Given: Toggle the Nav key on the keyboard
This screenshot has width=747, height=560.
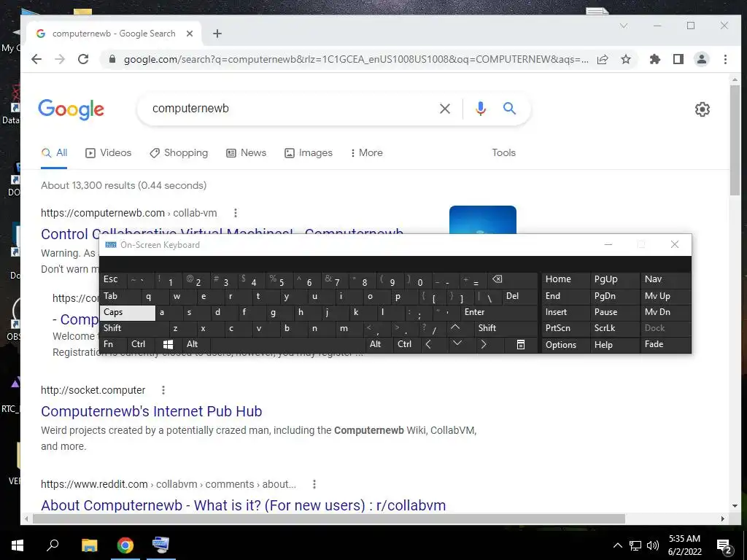Looking at the screenshot, I should coord(665,279).
